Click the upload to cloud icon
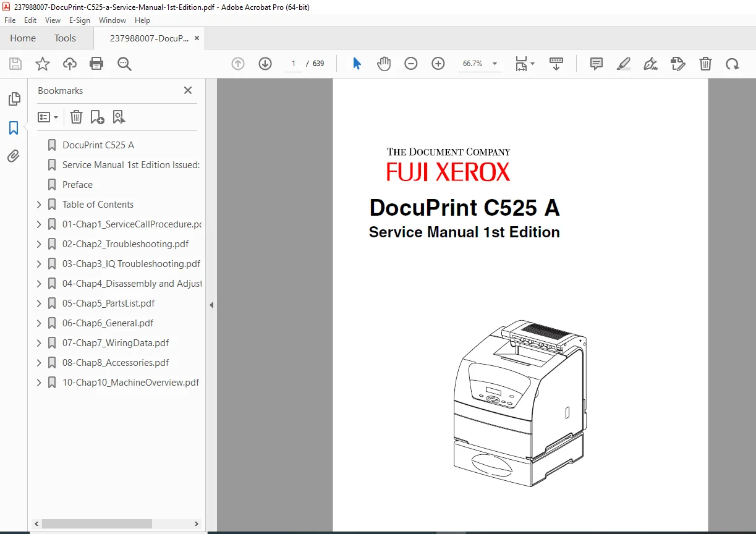This screenshot has height=534, width=756. pos(70,64)
